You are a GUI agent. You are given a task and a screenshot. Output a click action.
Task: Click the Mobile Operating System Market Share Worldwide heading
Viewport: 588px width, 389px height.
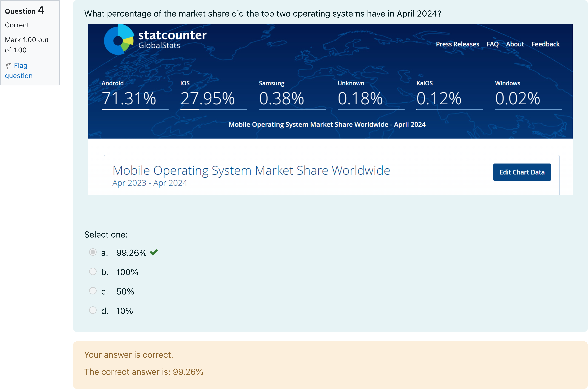click(x=251, y=171)
